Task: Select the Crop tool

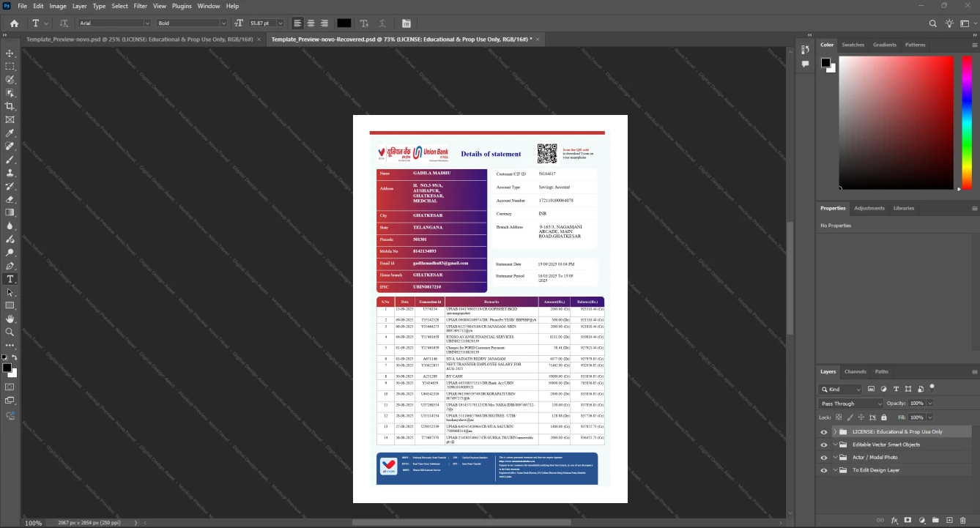Action: pos(10,106)
